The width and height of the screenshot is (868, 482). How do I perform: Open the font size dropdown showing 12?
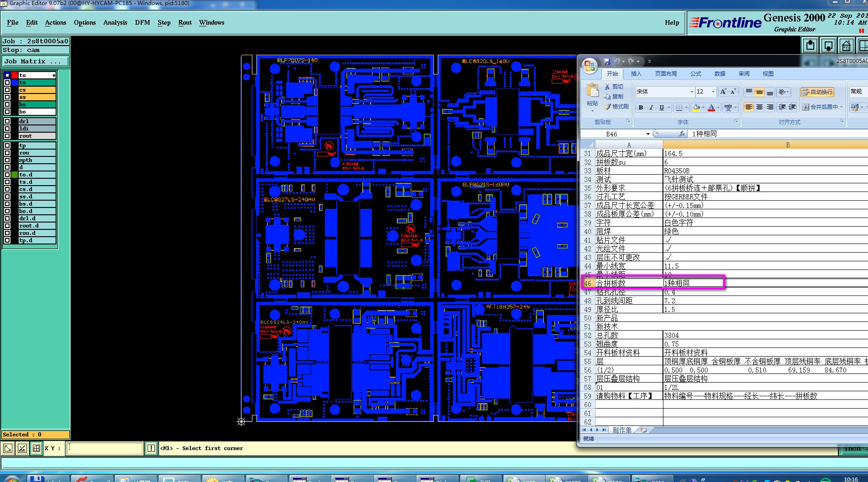[713, 92]
